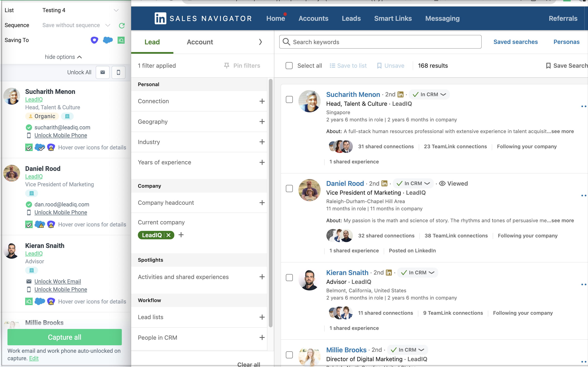Expand the Geography filter

262,122
